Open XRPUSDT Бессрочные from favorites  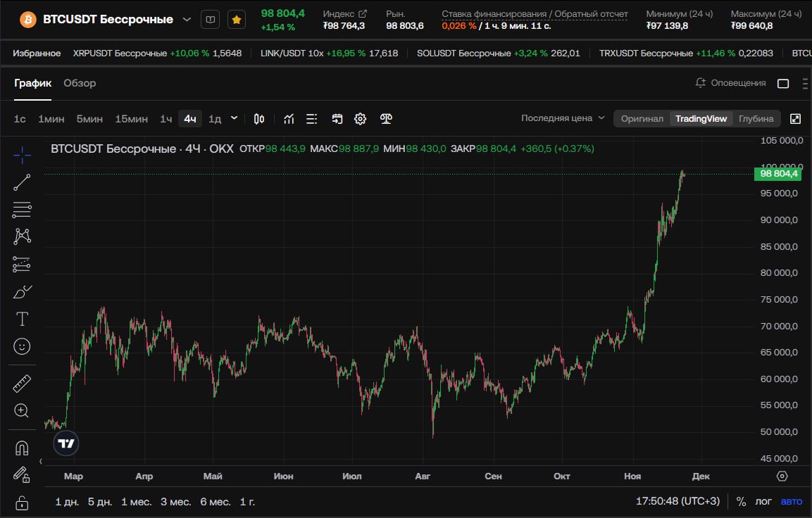158,53
